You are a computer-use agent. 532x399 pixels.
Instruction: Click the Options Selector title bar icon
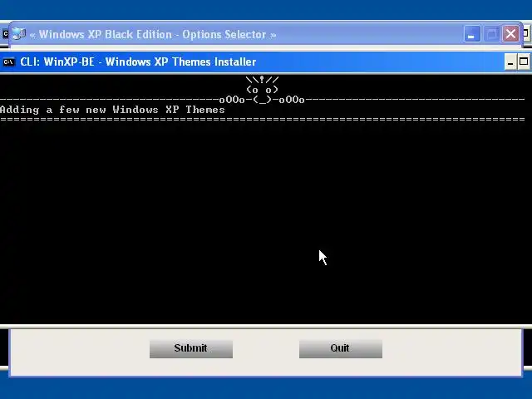(18, 34)
